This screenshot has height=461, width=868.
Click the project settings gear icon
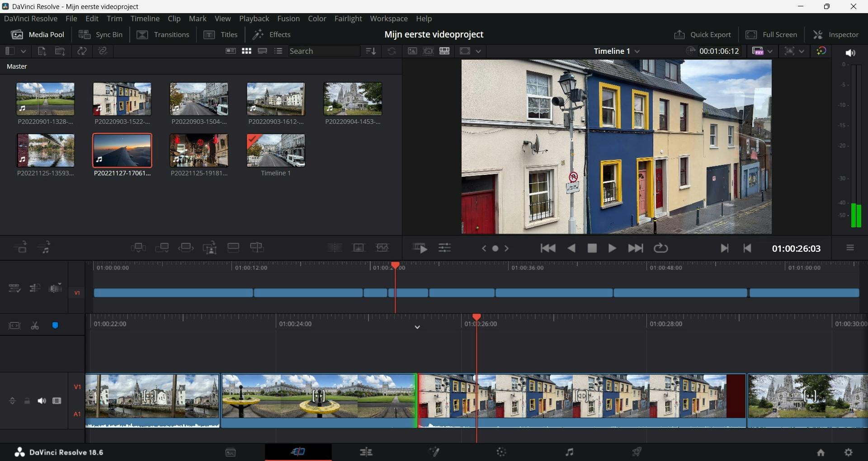click(x=849, y=452)
